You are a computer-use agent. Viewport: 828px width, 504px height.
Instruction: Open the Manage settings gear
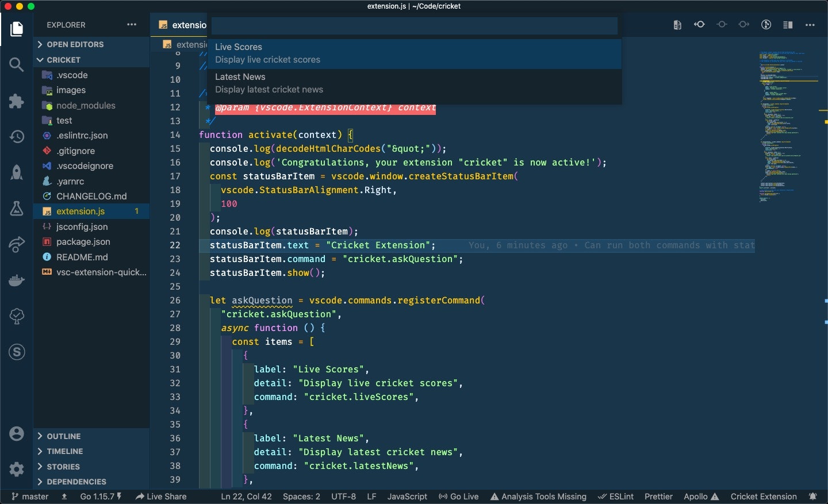pos(16,470)
